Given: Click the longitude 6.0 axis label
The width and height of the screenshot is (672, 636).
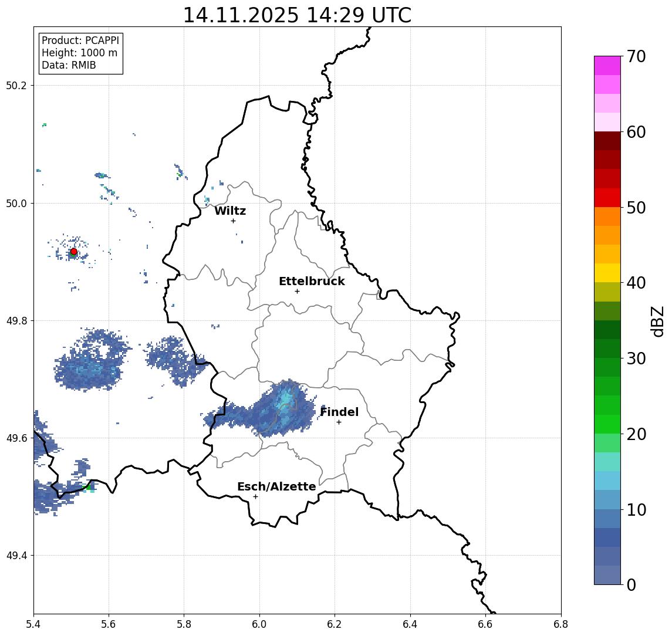Looking at the screenshot, I should [x=259, y=624].
